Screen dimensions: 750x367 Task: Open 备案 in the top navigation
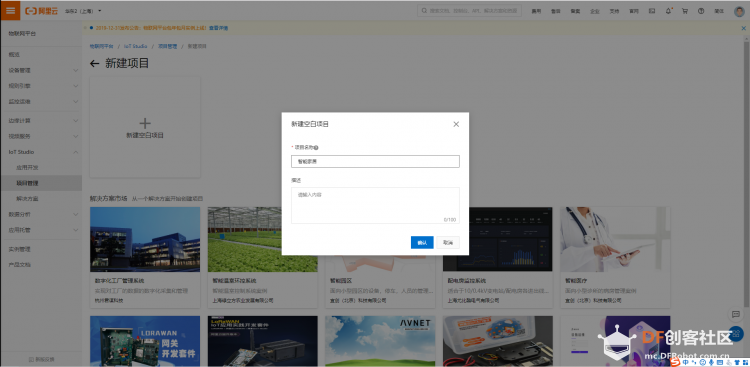click(575, 11)
